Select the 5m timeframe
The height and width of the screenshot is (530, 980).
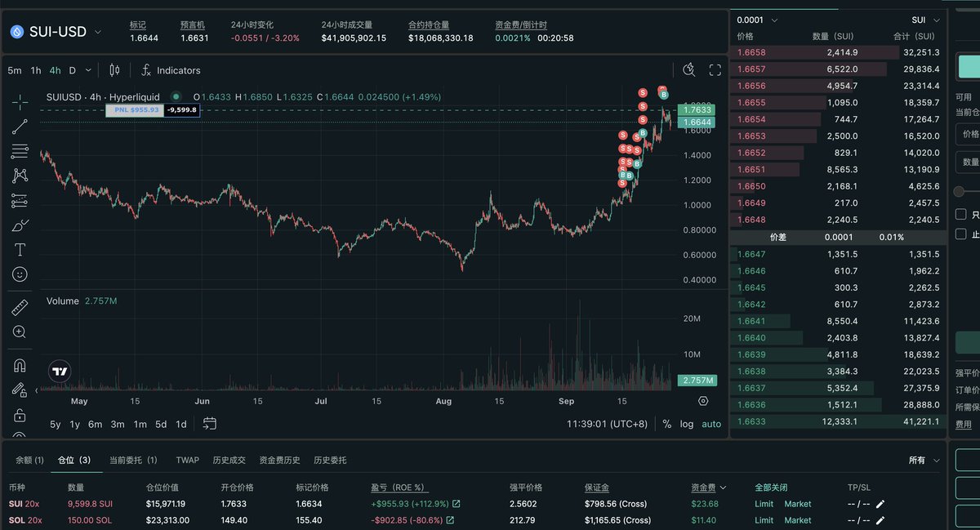pyautogui.click(x=15, y=70)
